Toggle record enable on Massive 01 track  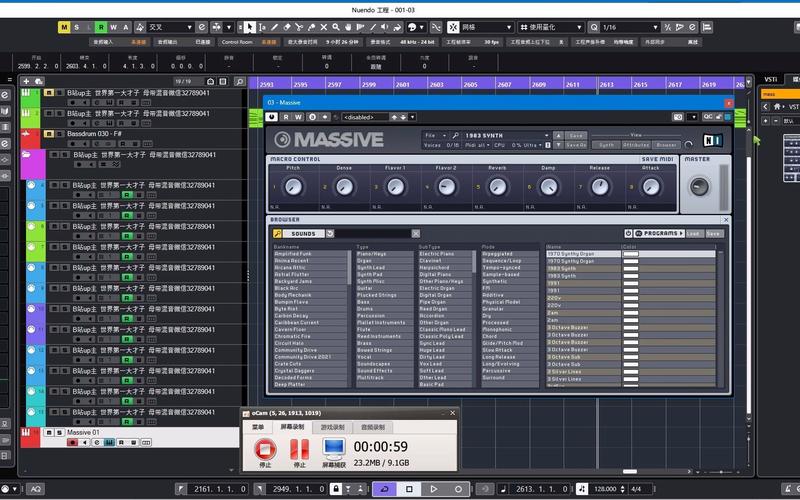(72, 442)
